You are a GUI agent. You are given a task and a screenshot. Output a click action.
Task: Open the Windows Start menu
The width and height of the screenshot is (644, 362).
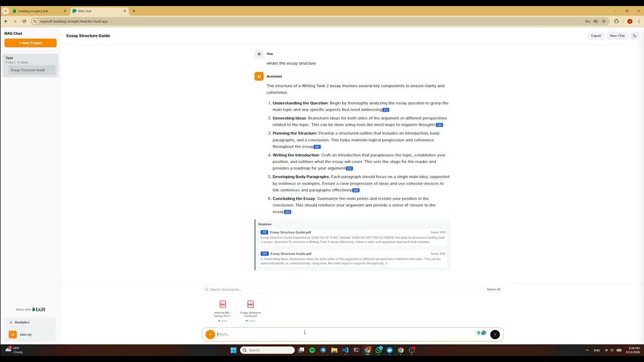[x=233, y=350]
